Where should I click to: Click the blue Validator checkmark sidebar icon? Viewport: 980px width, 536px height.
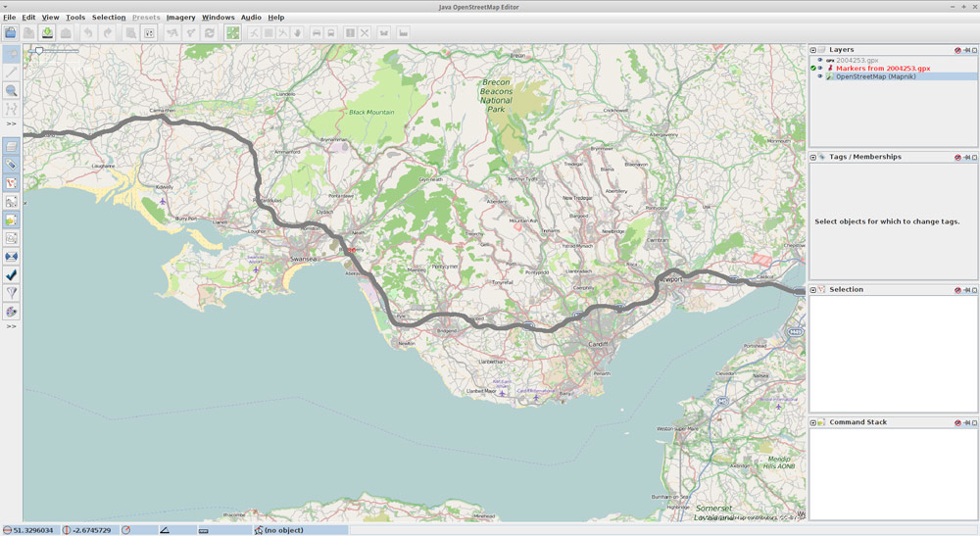coord(12,274)
